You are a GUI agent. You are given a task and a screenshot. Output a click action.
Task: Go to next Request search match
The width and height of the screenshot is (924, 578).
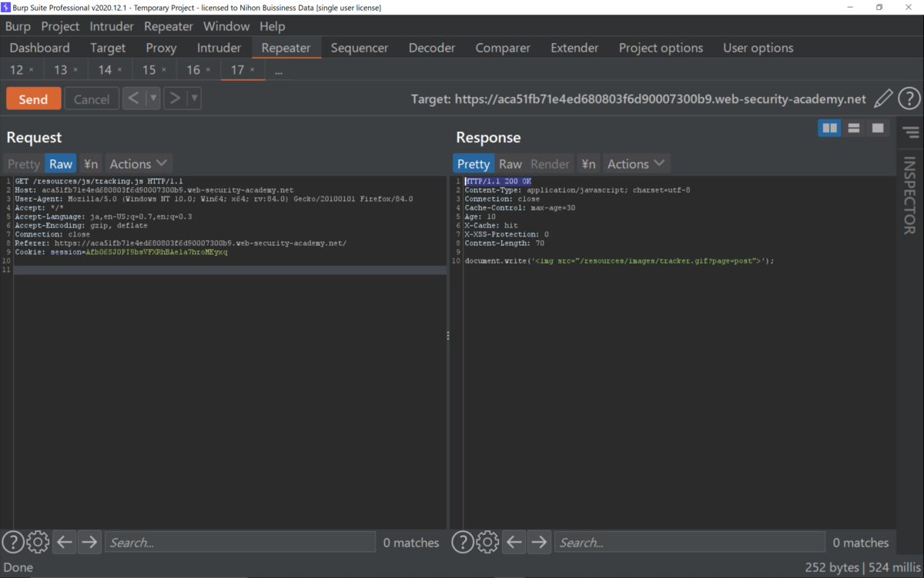point(89,543)
